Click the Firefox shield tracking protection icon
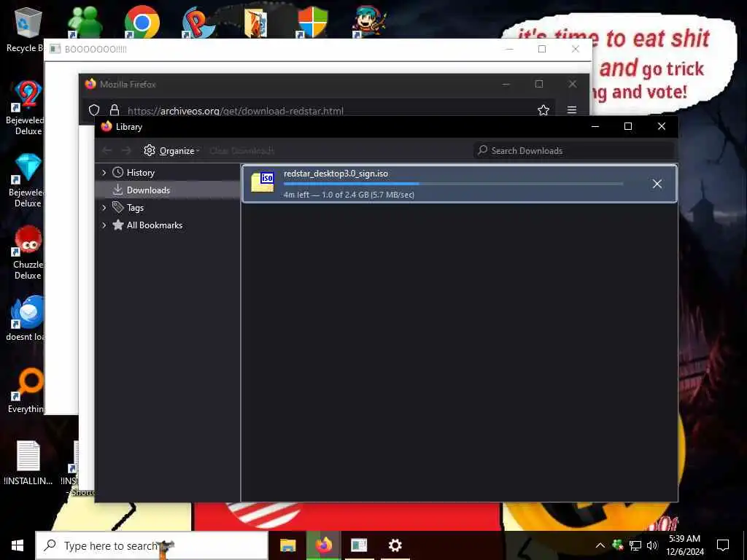The width and height of the screenshot is (747, 560). (x=94, y=111)
